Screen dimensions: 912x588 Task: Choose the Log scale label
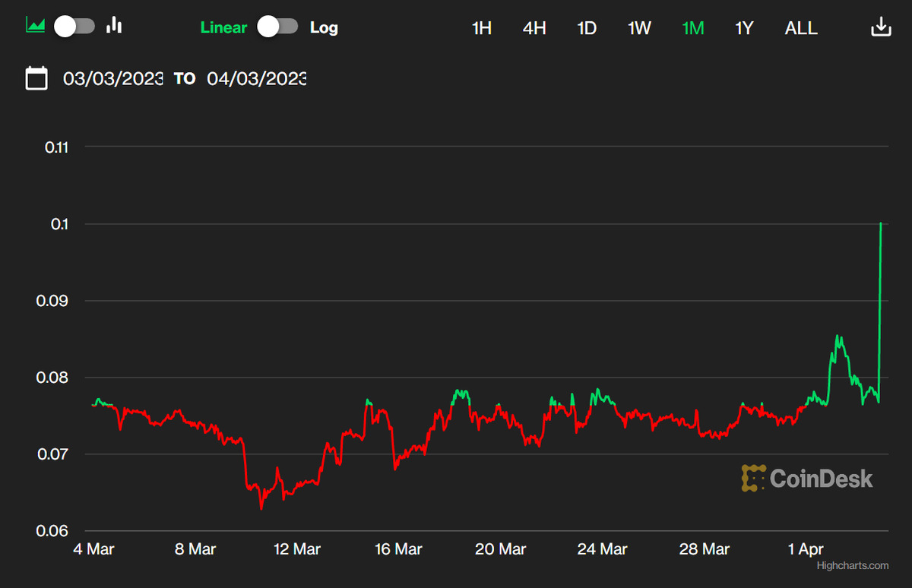324,27
